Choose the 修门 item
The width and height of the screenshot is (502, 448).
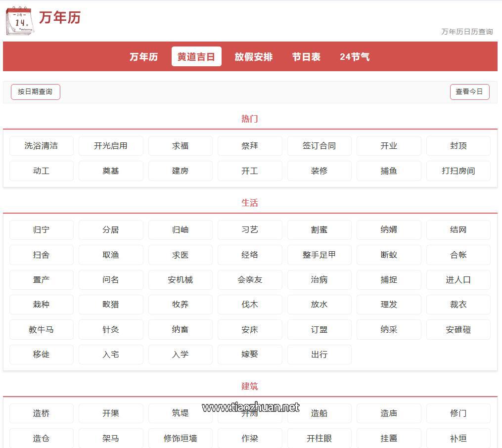[x=458, y=413]
